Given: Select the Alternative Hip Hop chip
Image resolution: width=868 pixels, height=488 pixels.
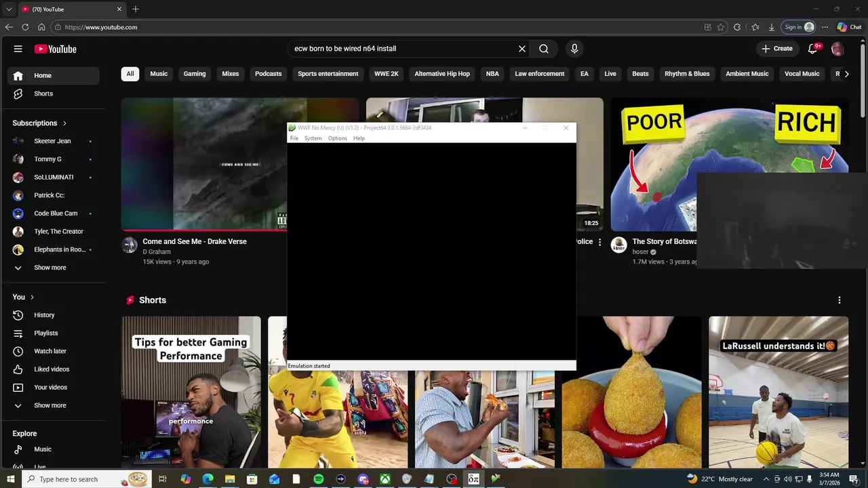Looking at the screenshot, I should [x=442, y=74].
